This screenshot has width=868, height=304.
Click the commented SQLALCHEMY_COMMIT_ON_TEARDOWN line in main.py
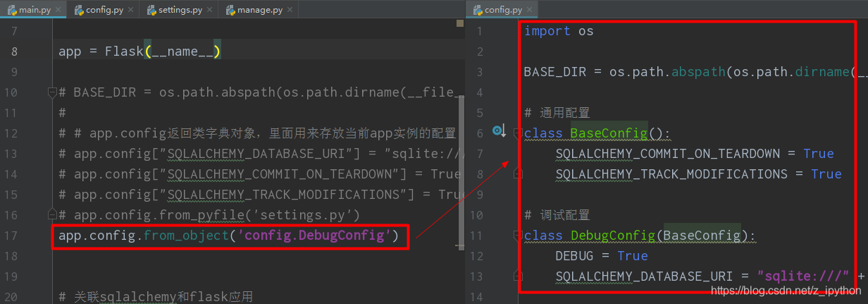[x=259, y=174]
